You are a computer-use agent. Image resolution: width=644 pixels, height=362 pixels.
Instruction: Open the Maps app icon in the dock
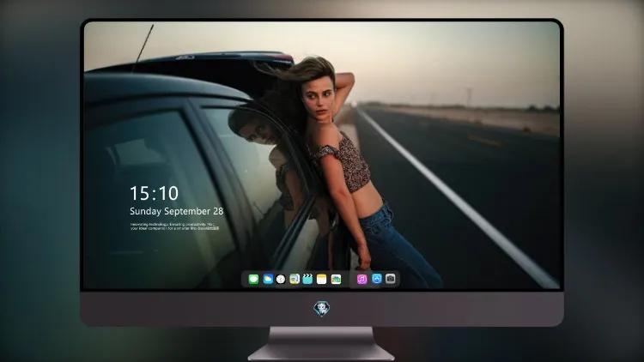(295, 279)
